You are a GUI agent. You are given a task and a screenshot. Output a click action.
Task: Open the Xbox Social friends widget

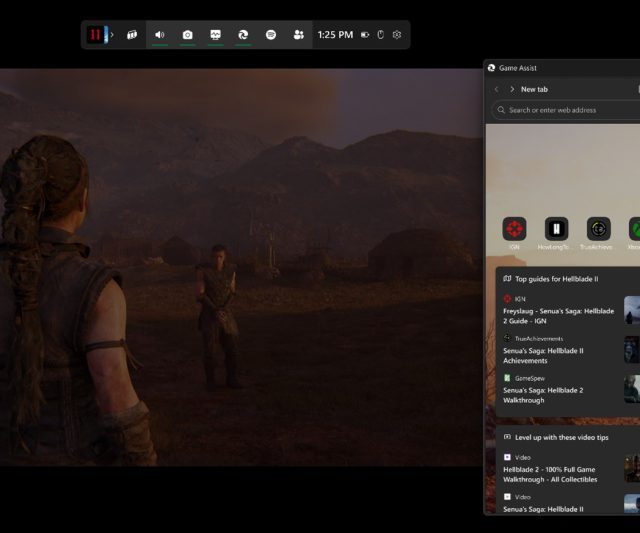click(x=298, y=35)
